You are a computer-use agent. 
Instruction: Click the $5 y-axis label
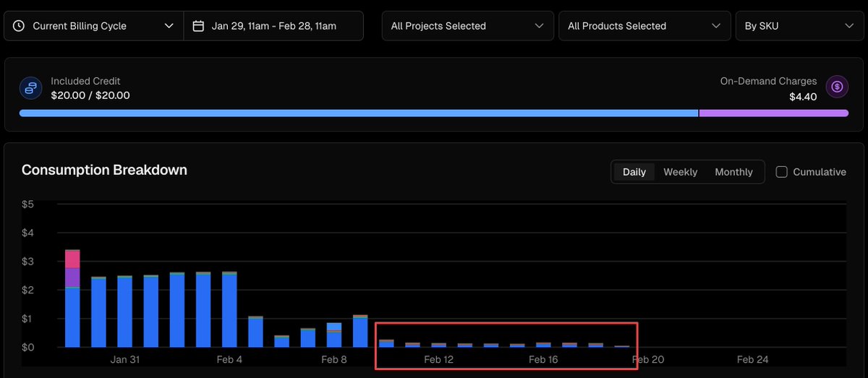[x=27, y=205]
